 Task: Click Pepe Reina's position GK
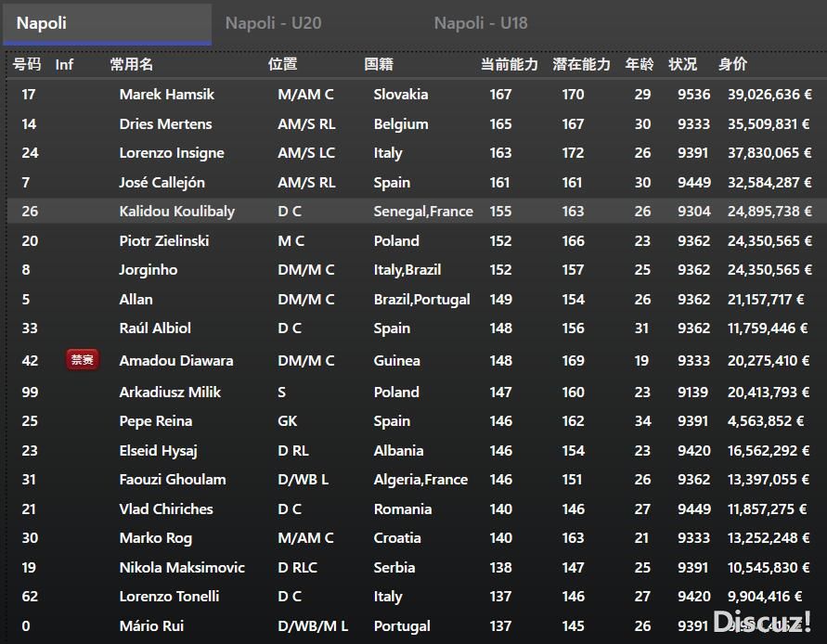pyautogui.click(x=288, y=421)
